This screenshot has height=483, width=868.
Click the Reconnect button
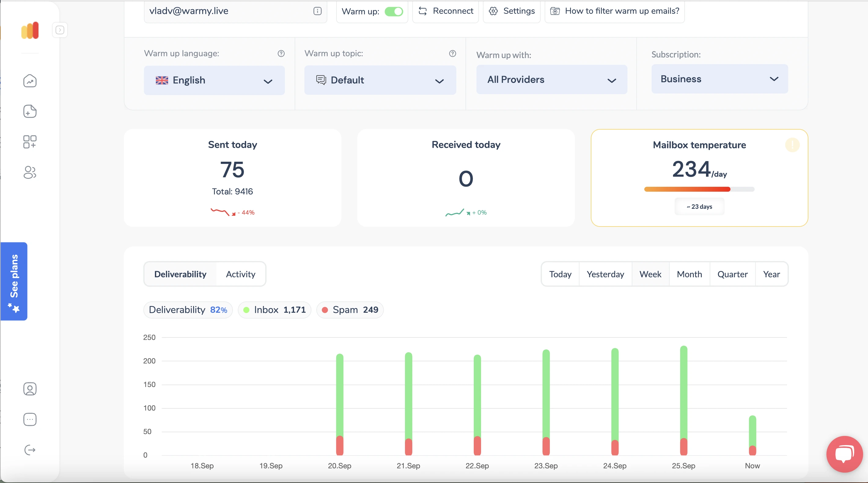point(445,11)
